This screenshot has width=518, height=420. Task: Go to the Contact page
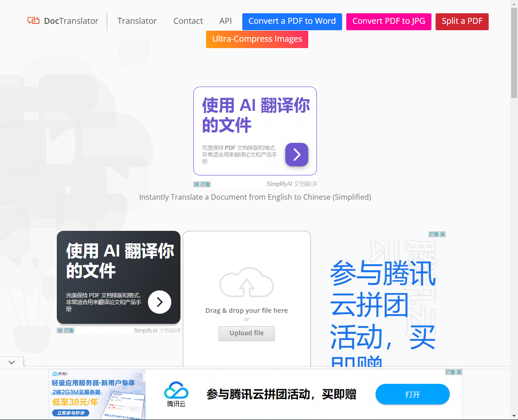coord(188,21)
